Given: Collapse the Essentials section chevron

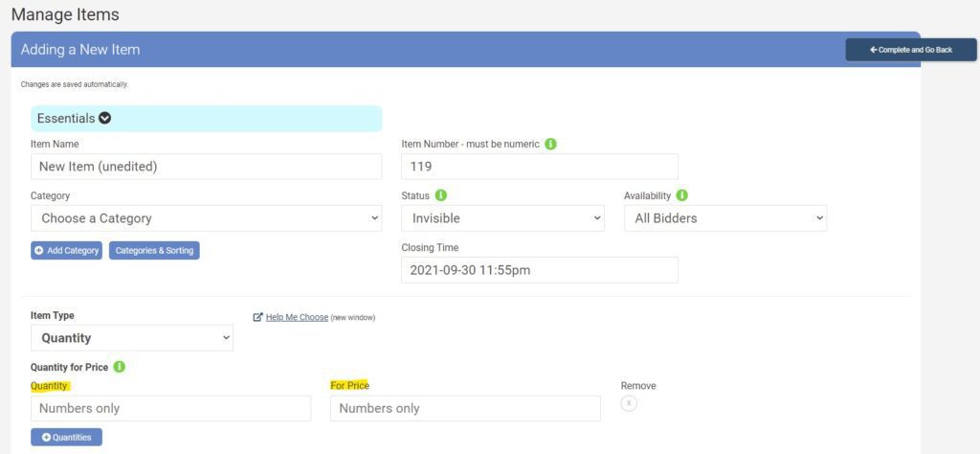Looking at the screenshot, I should tap(105, 119).
